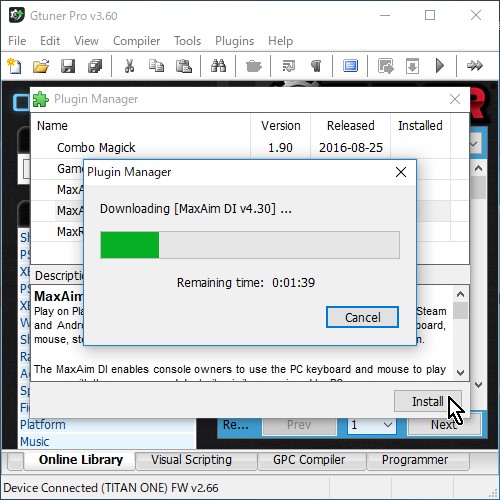Open the Edit menu
Viewport: 500px width, 500px height.
[x=50, y=41]
